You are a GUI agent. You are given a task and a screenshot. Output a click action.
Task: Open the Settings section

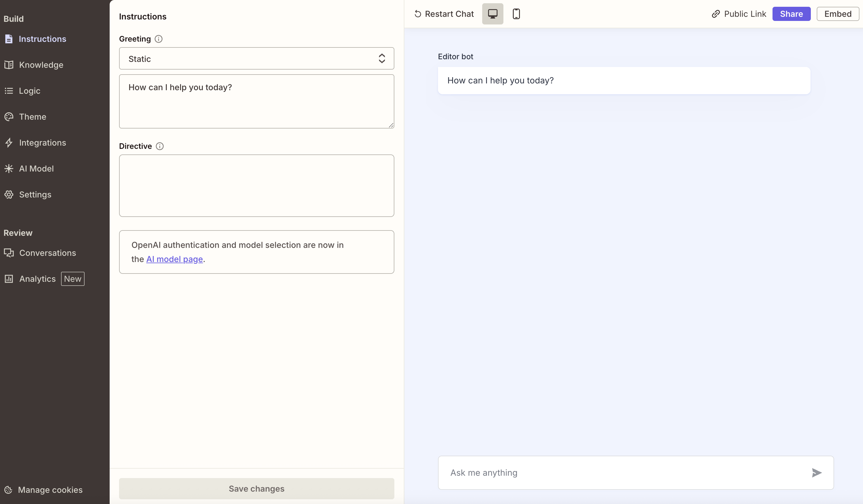tap(35, 195)
